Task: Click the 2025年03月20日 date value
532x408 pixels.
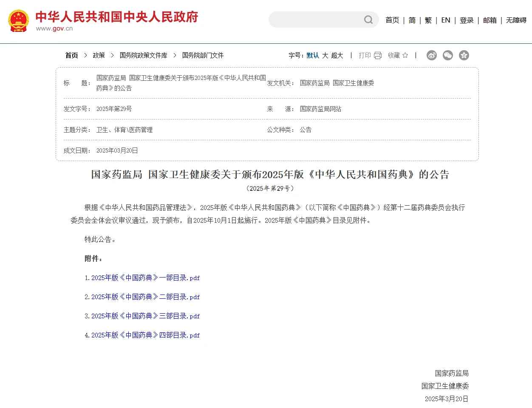Action: click(x=117, y=150)
